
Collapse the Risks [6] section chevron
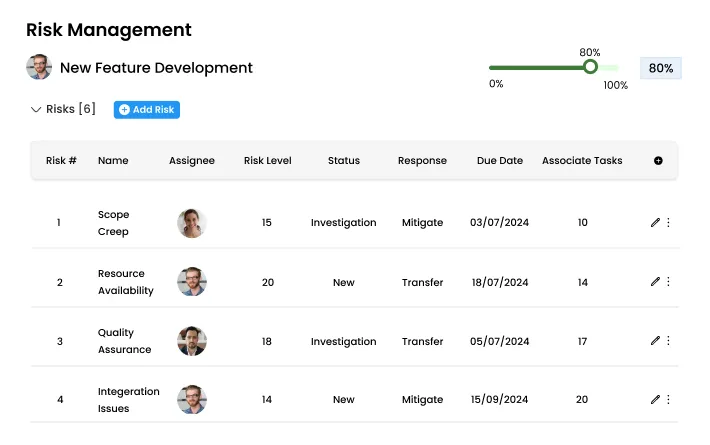[x=36, y=110]
